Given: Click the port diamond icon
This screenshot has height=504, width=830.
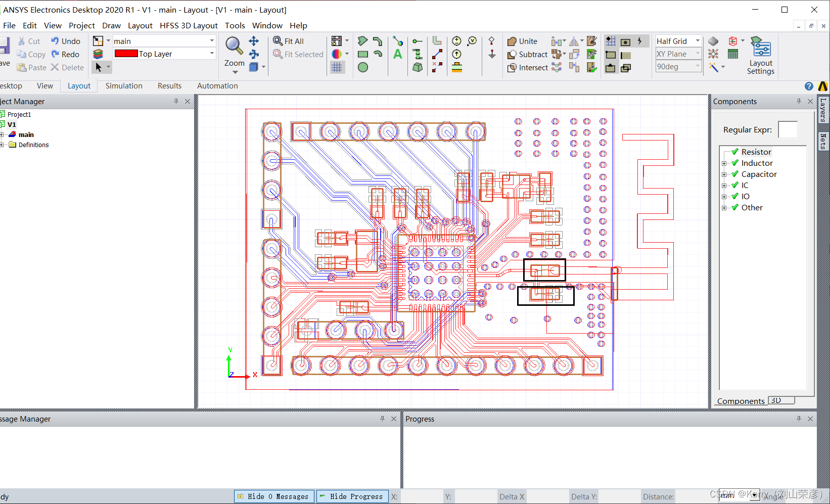Looking at the screenshot, I should (x=491, y=41).
